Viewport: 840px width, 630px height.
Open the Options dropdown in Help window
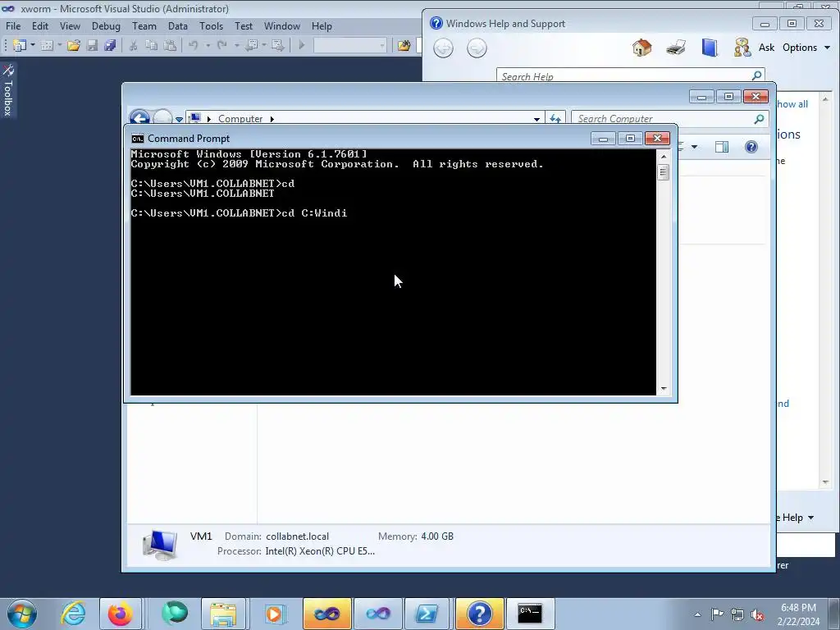point(806,48)
